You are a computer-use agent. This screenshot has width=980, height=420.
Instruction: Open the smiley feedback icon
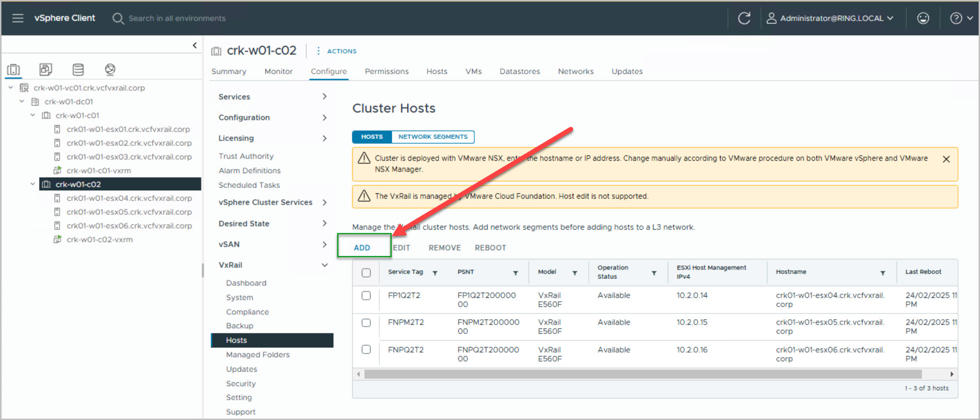923,18
